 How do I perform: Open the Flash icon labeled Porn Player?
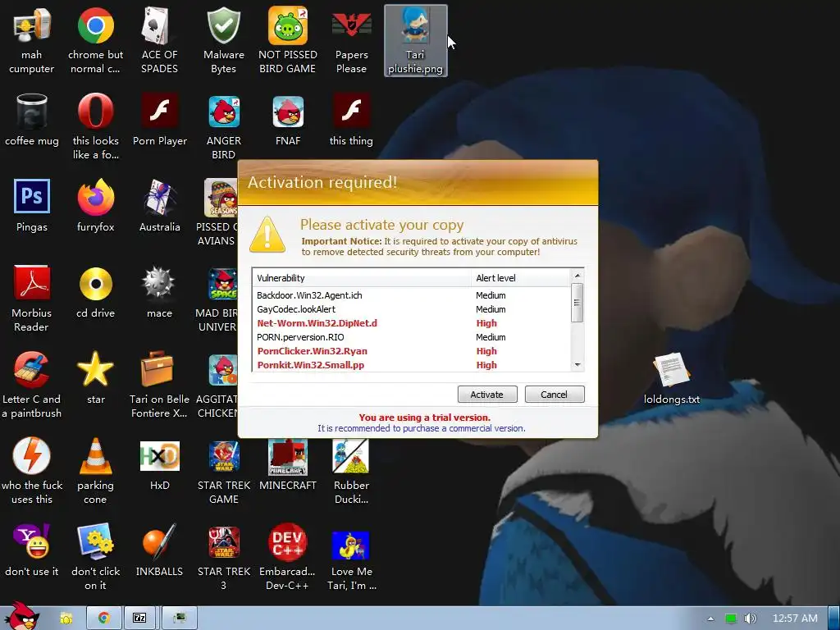click(160, 120)
